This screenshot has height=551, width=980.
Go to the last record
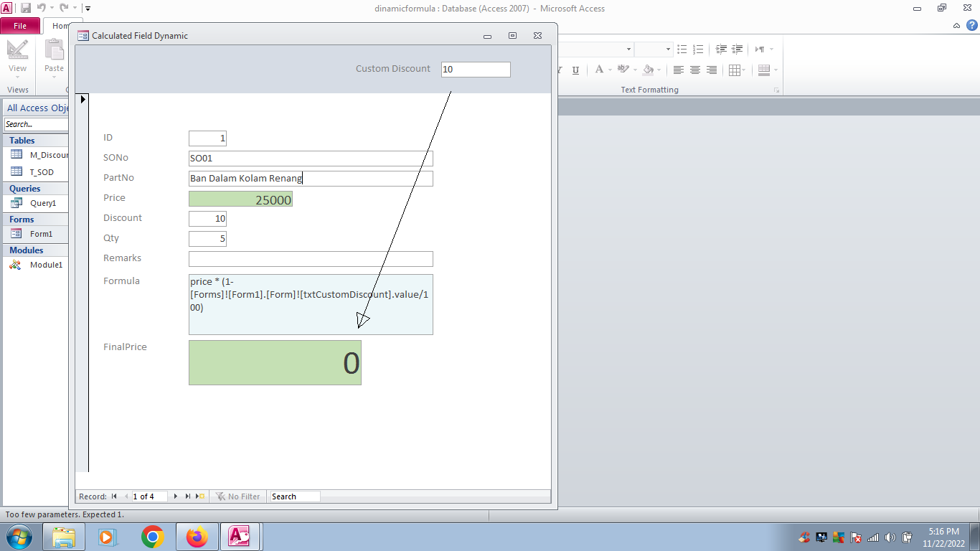pos(188,496)
